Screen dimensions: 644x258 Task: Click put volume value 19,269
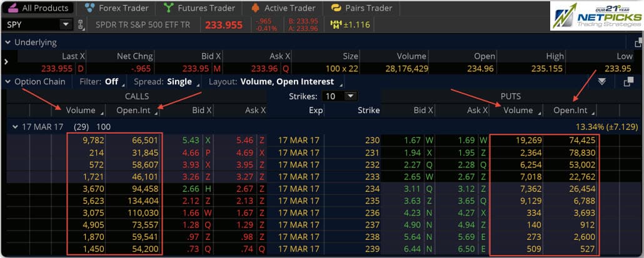[529, 141]
